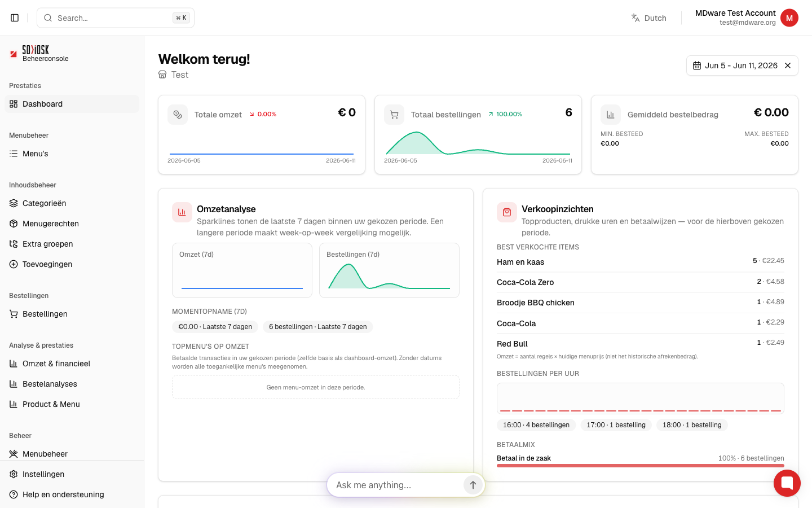Click the Betaal in de zaak progress bar
Screen dimensions: 812x508
pos(641,466)
